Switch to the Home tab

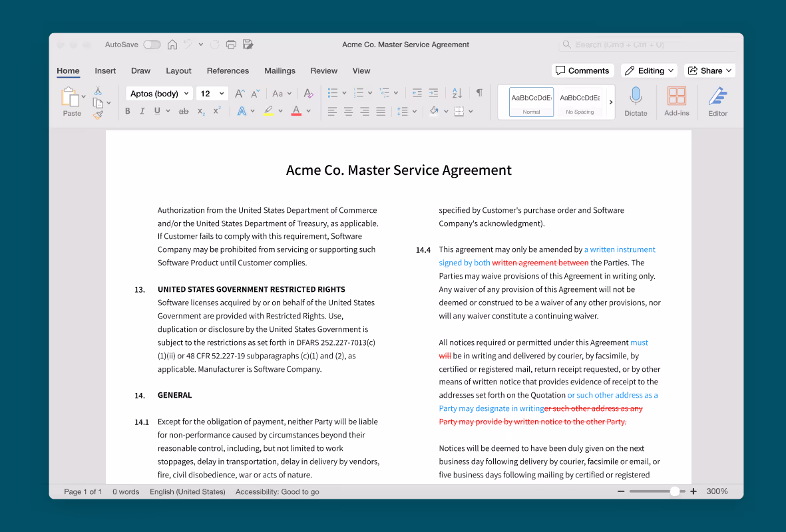pos(68,71)
